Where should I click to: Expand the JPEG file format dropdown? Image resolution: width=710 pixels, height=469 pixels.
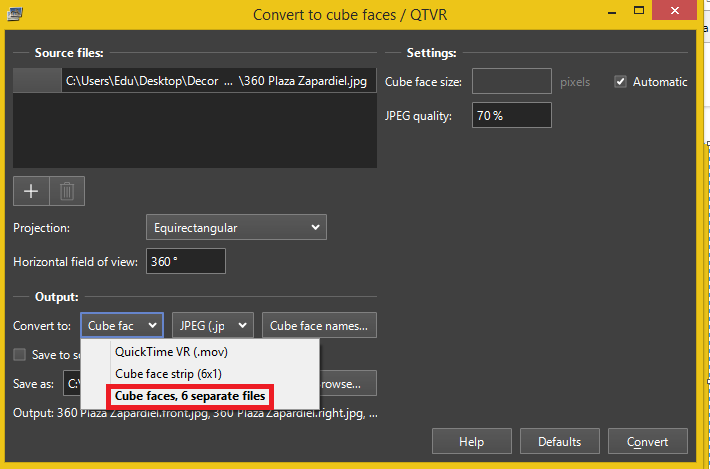click(212, 325)
